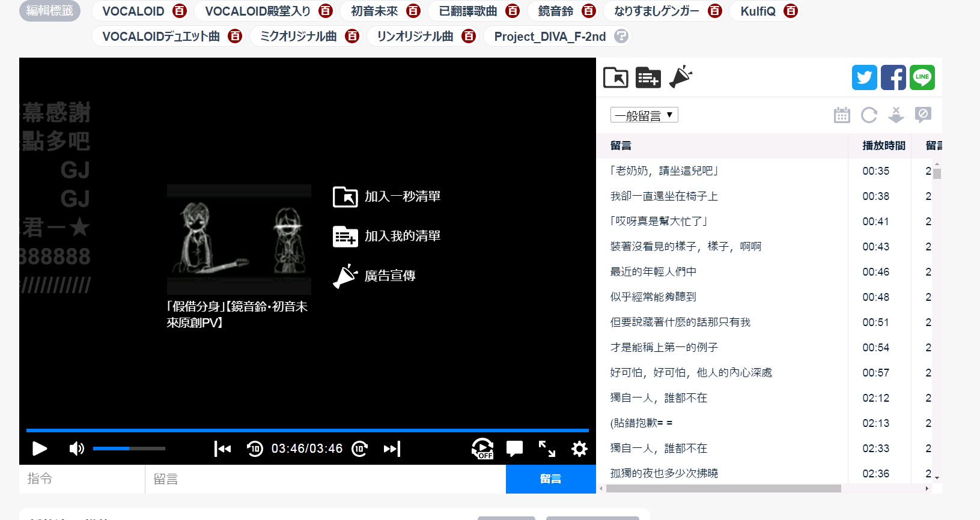Viewport: 980px width, 520px height.
Task: Click the watch-later icon above the comment panel
Action: click(x=616, y=77)
